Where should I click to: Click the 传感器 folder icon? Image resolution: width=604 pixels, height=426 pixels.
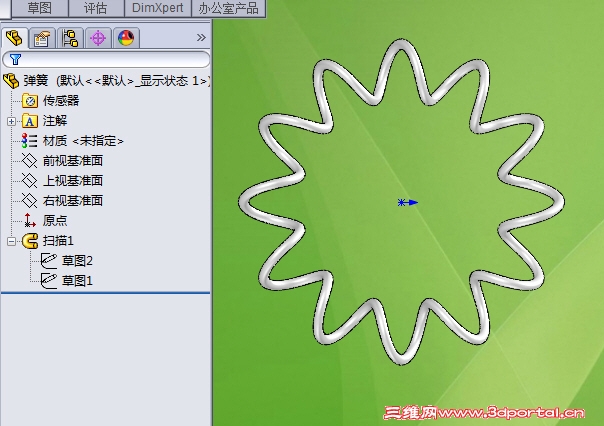[30, 101]
